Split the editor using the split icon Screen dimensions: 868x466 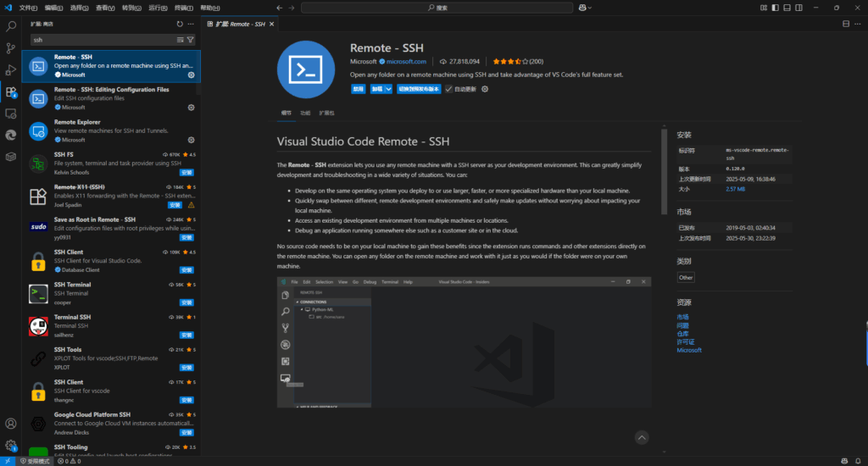[x=846, y=24]
